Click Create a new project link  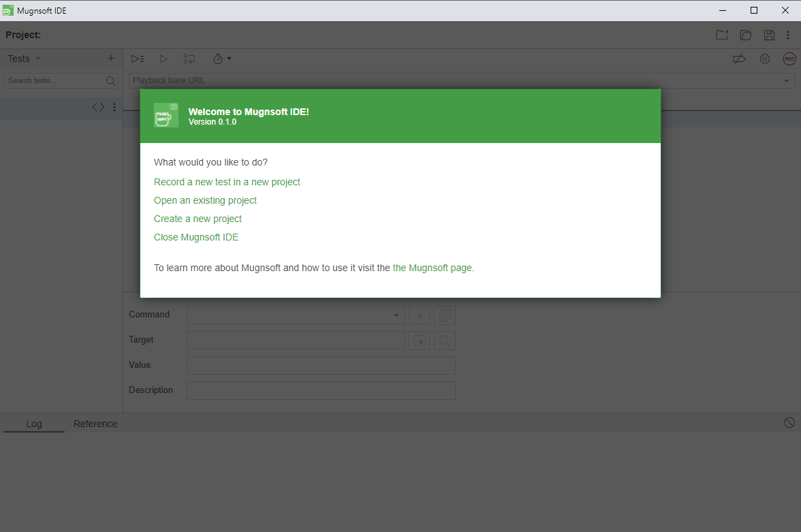tap(198, 219)
